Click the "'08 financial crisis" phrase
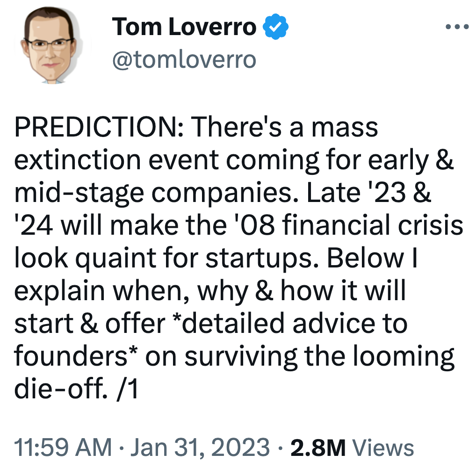476x476 pixels. (347, 225)
